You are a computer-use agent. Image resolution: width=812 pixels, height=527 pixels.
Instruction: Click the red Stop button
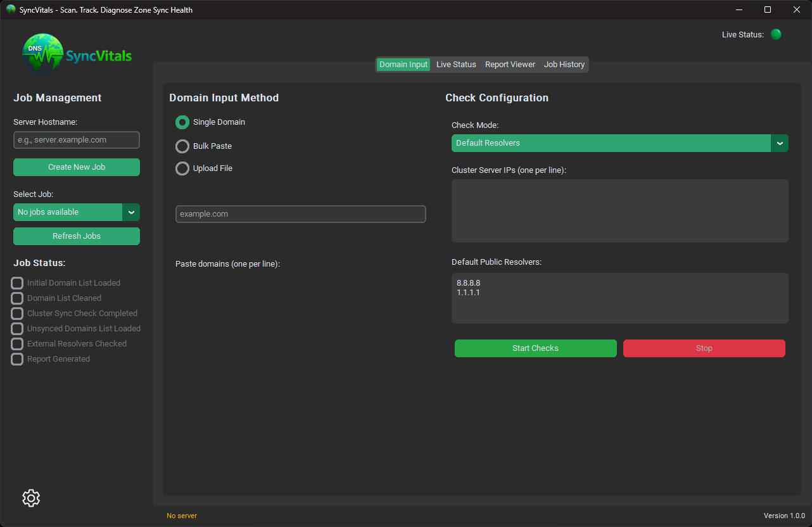704,348
